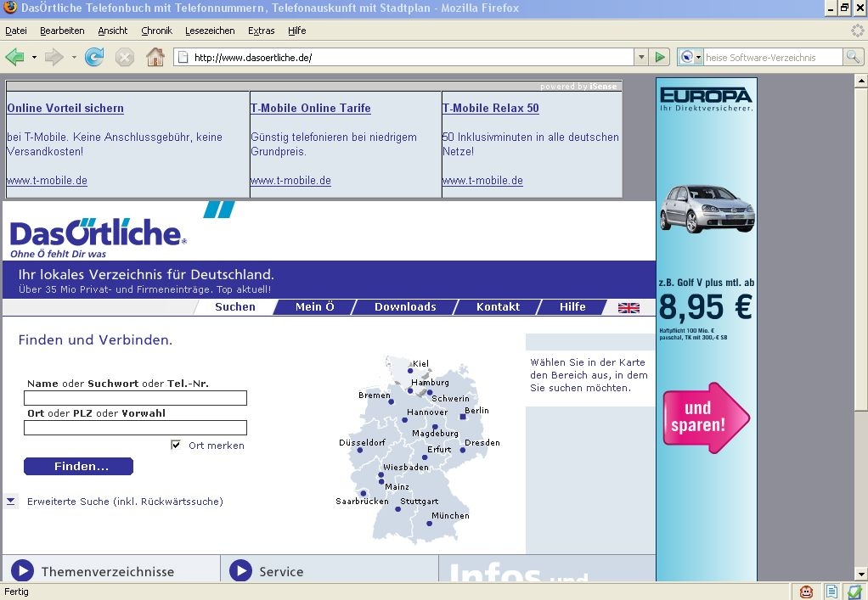This screenshot has height=600, width=868.
Task: Open the back button history dropdown arrow
Action: pos(34,57)
